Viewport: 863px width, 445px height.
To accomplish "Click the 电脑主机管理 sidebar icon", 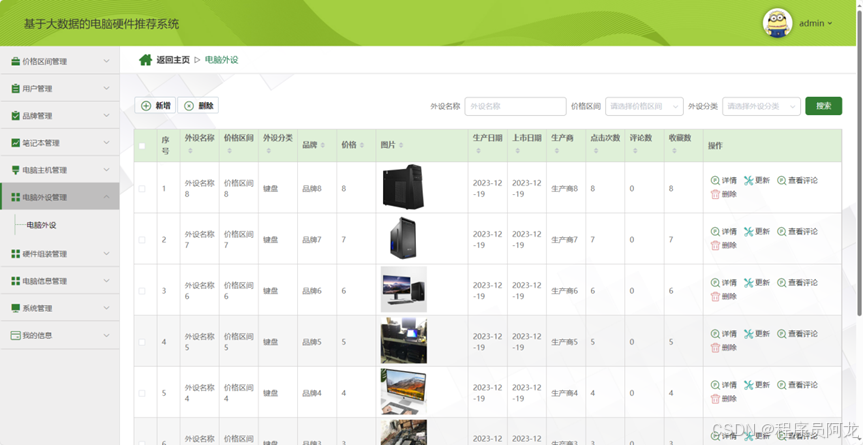I will click(x=15, y=170).
